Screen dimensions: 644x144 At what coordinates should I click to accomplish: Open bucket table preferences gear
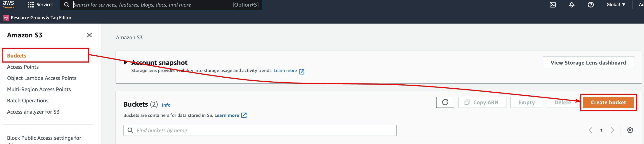tap(630, 130)
